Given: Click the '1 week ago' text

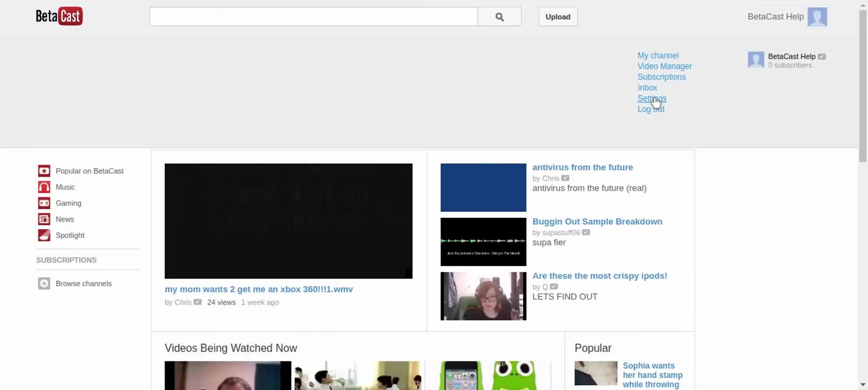Looking at the screenshot, I should (260, 302).
